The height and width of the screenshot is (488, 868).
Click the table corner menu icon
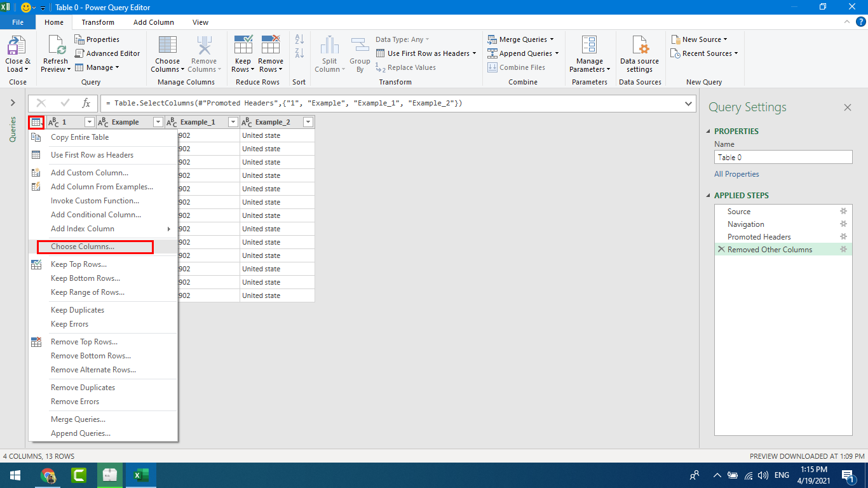[x=36, y=122]
